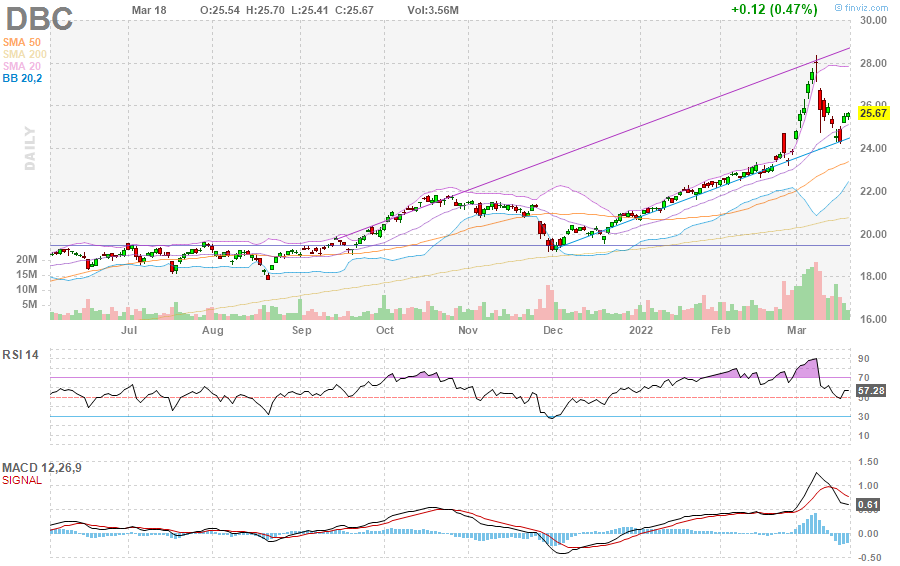
Task: Click the 10M volume axis label
Action: point(26,289)
